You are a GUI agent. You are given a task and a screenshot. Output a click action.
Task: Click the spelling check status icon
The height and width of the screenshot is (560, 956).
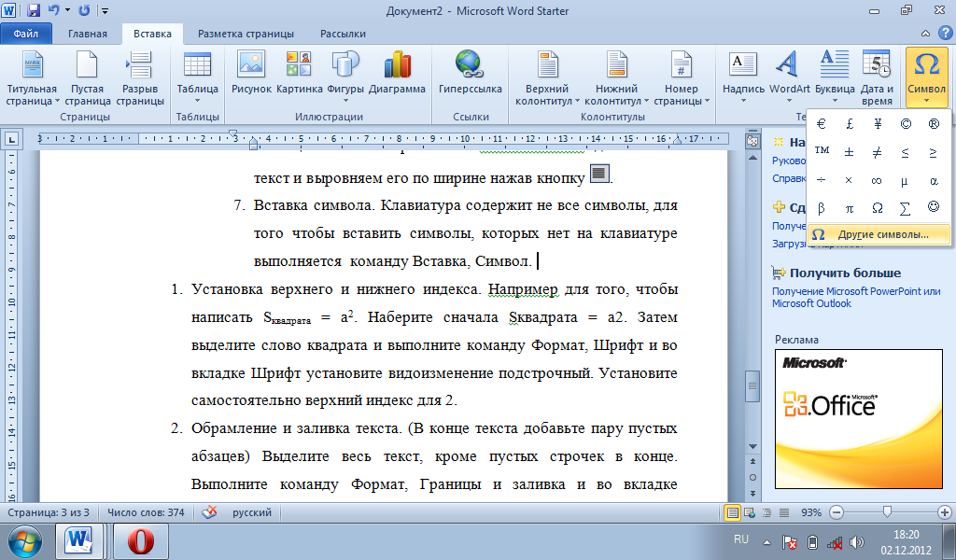click(210, 512)
